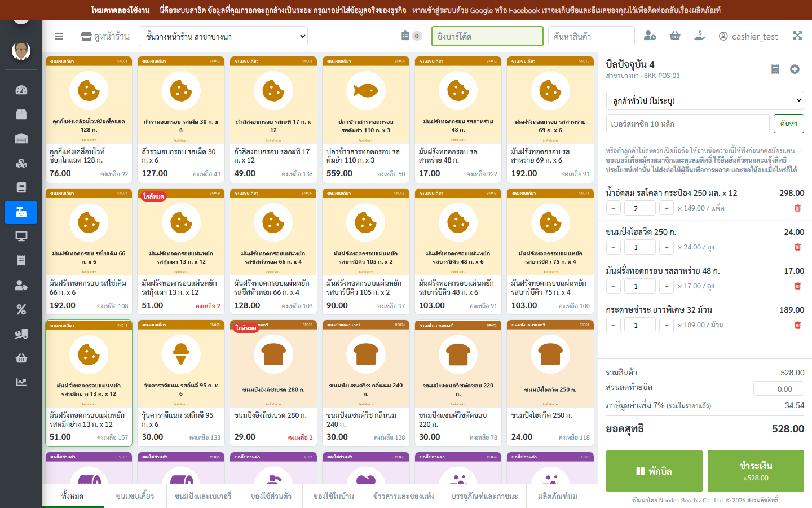This screenshot has height=508, width=812.
Task: Click the plus icon to add new bill
Action: [x=795, y=69]
